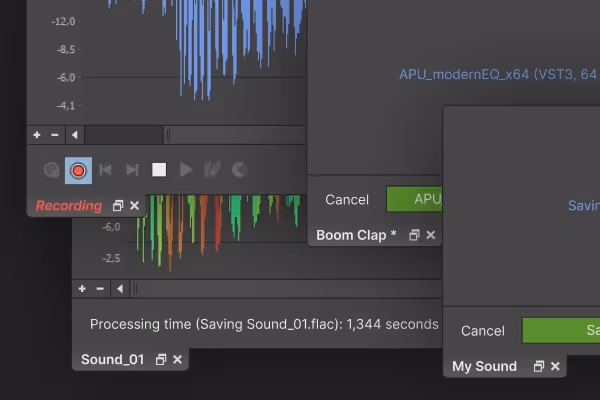
Task: Close the My Sound panel
Action: [555, 366]
